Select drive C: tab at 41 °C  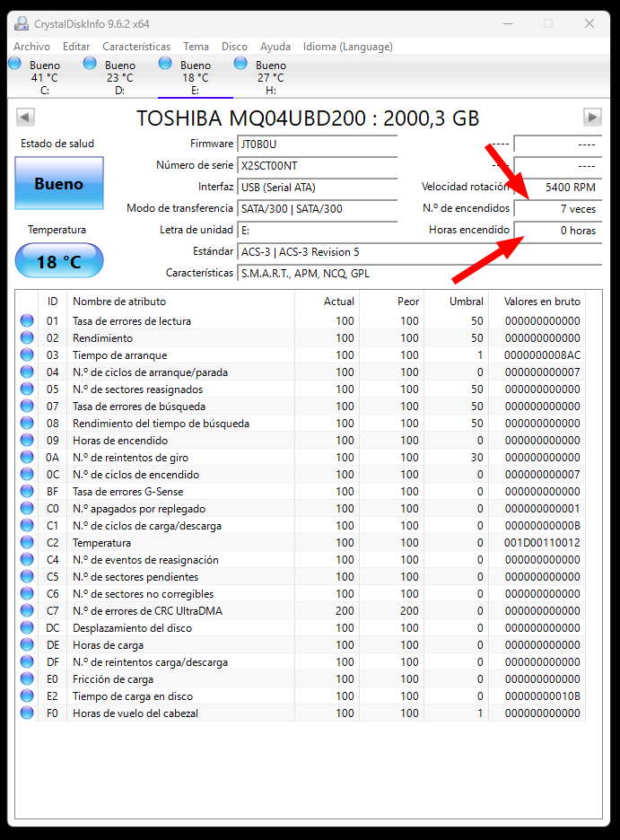point(45,77)
